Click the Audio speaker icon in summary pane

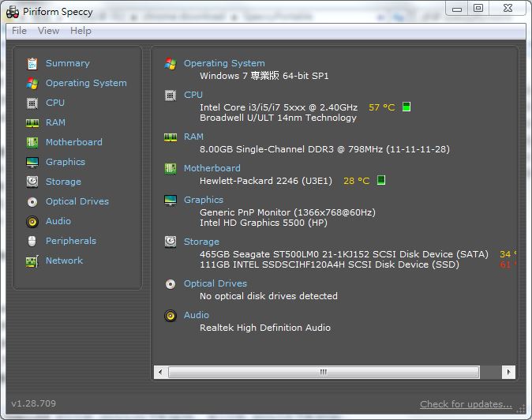pyautogui.click(x=170, y=316)
